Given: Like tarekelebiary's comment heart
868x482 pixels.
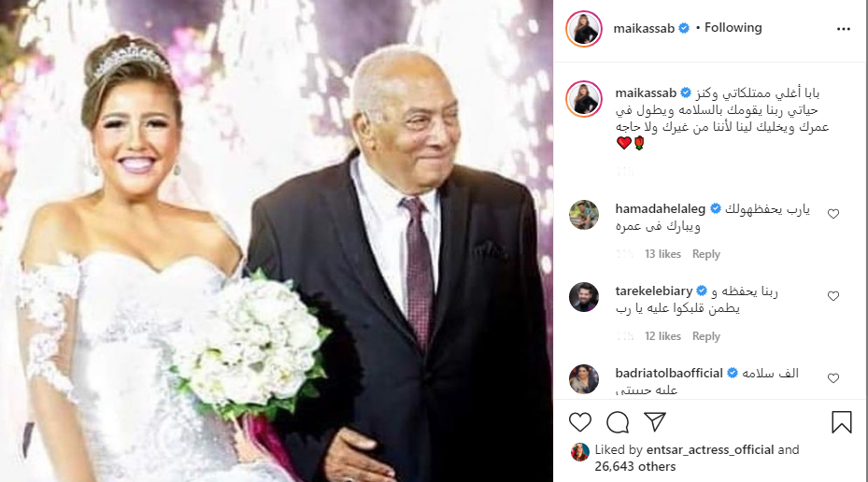Looking at the screenshot, I should pyautogui.click(x=833, y=296).
